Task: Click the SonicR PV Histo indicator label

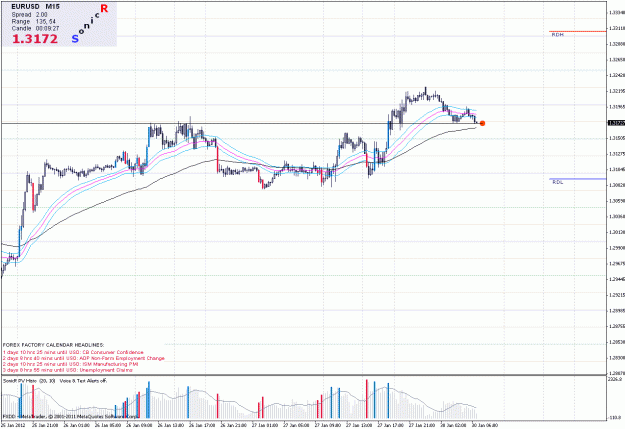Action: click(29, 381)
